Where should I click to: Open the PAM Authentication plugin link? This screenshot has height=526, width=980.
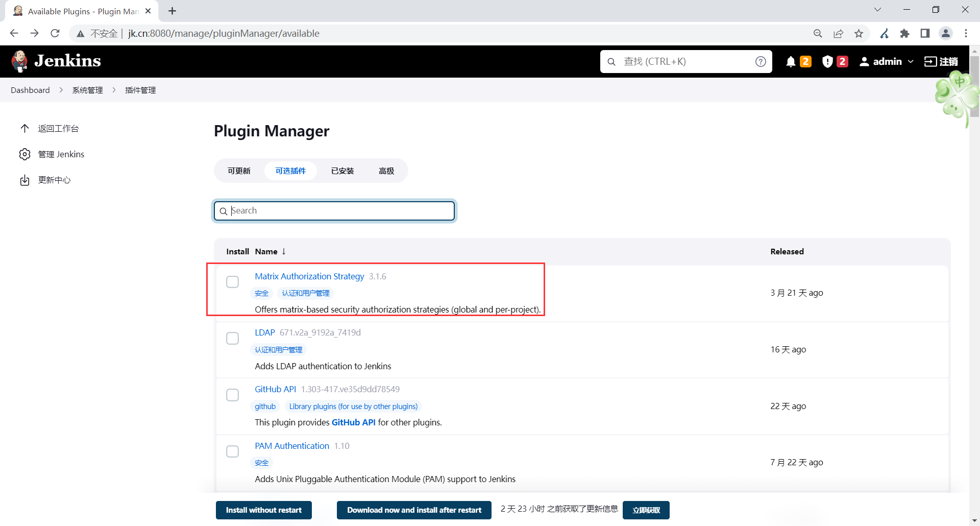click(x=292, y=446)
